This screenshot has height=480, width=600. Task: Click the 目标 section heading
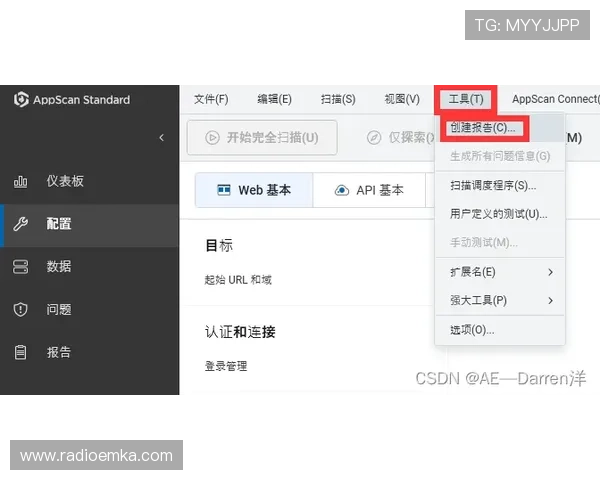(219, 245)
